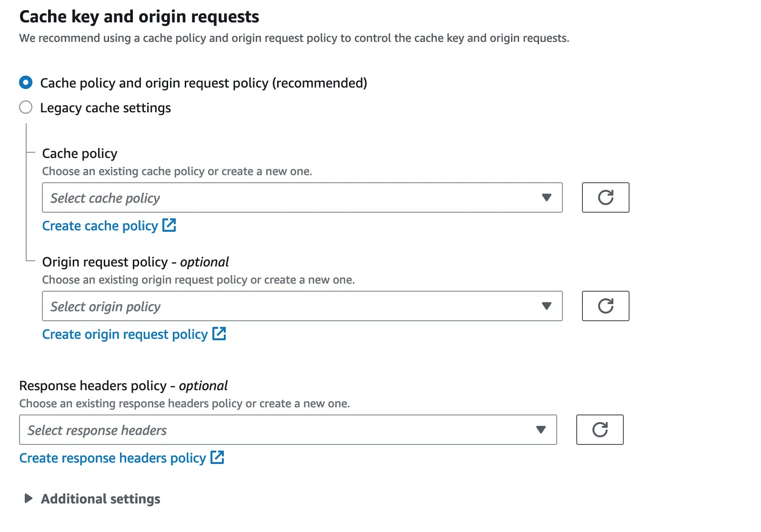The height and width of the screenshot is (532, 761).
Task: Open the Create response headers policy link
Action: (112, 458)
